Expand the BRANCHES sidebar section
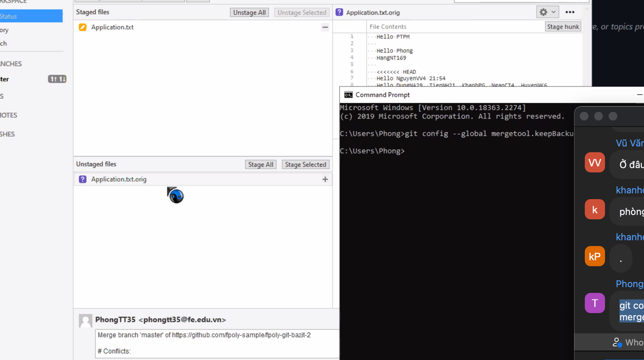Screen dimensions: 644x360 tap(11, 64)
